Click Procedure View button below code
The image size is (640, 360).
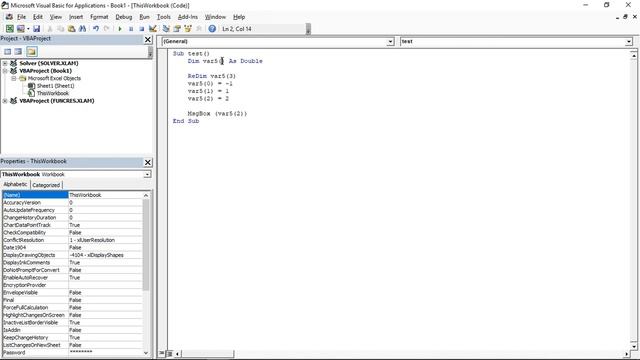coord(162,353)
